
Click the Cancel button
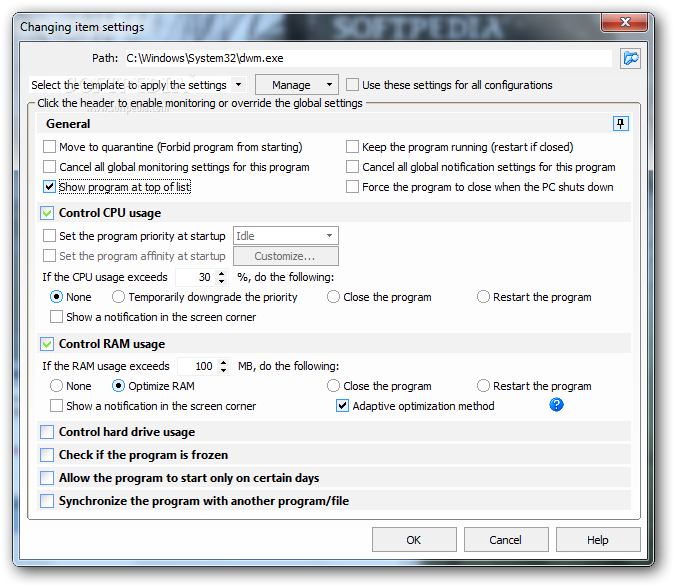506,540
